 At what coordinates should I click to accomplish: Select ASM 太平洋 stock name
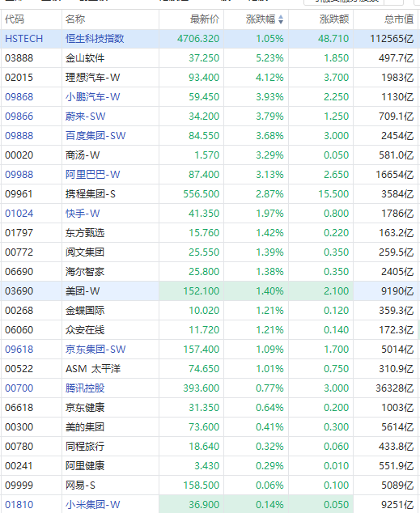[93, 369]
